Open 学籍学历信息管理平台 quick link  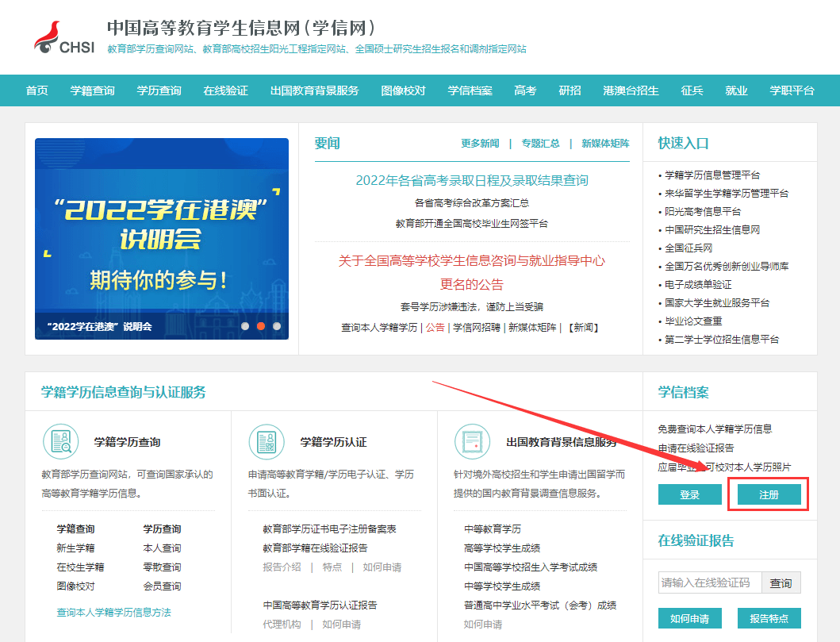pyautogui.click(x=712, y=175)
